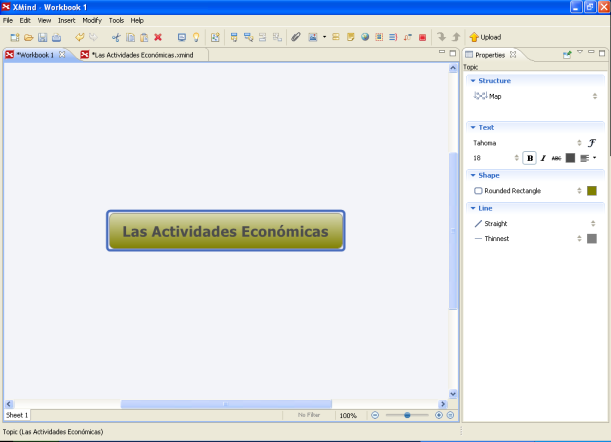Collapse the Structure section

[473, 81]
